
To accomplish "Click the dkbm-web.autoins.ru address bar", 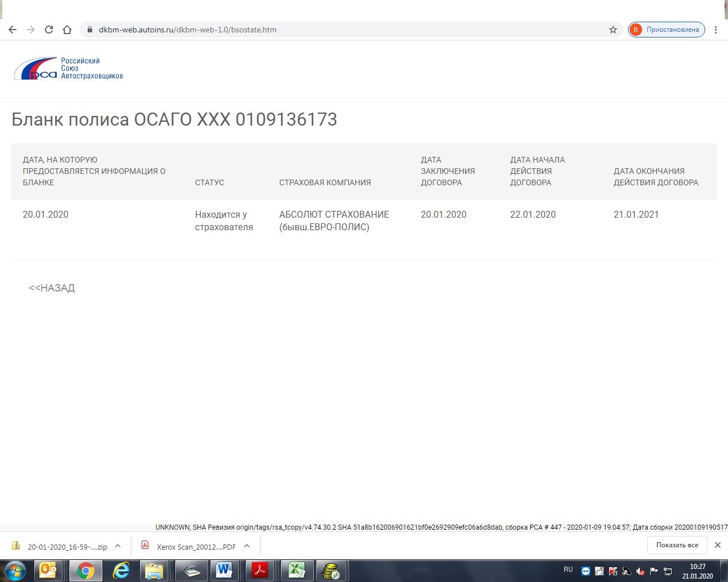I will pos(351,30).
